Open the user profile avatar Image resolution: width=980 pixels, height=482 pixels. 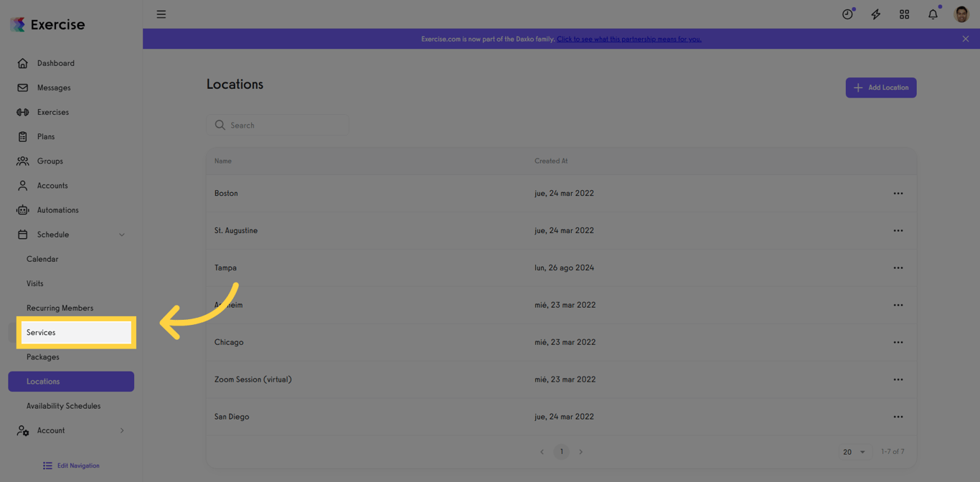(x=961, y=14)
